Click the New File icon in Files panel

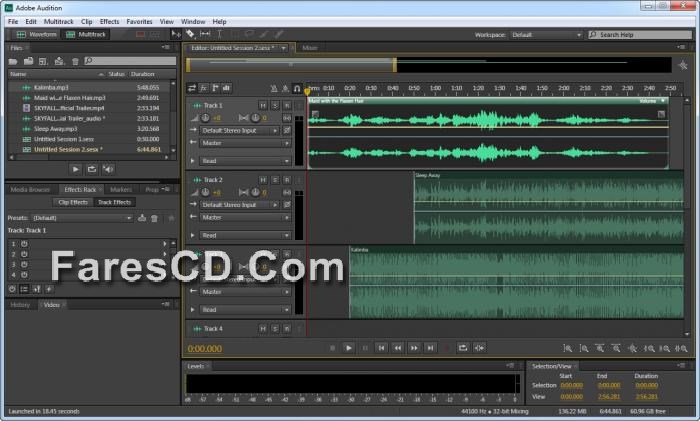tap(43, 61)
